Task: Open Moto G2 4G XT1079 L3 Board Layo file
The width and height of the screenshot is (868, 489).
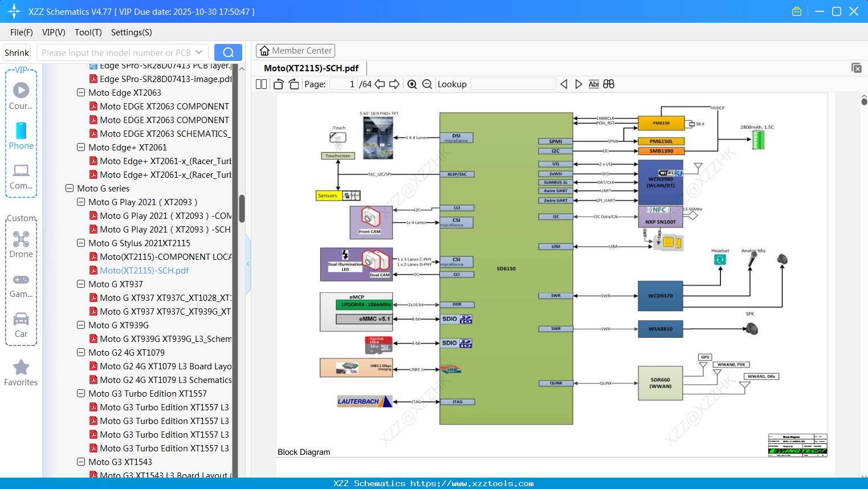Action: 165,366
